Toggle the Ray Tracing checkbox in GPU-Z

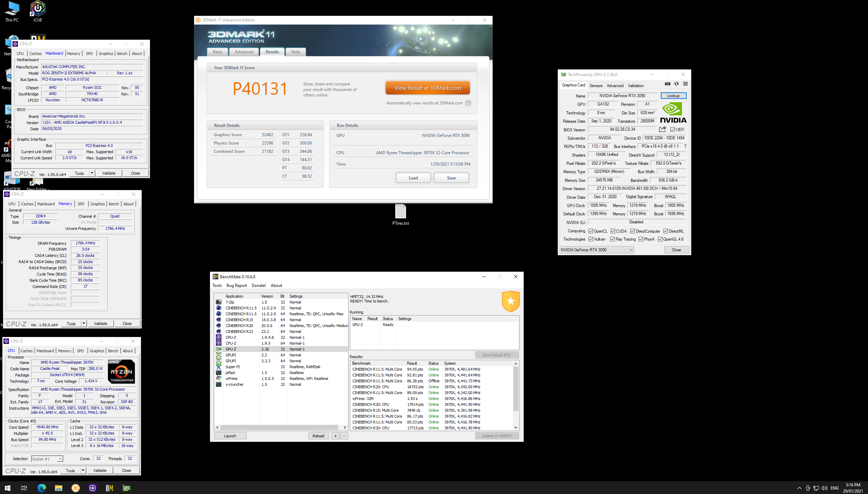612,239
